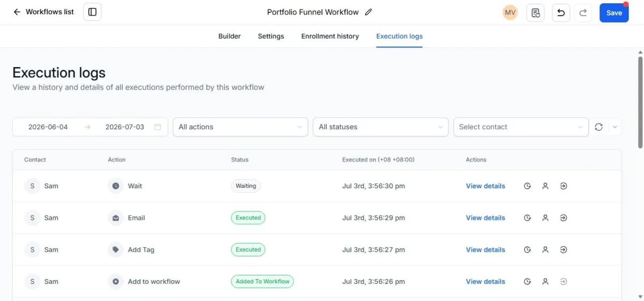Click circled arrow icon in Add Tag row
644x301 pixels.
pyautogui.click(x=563, y=249)
